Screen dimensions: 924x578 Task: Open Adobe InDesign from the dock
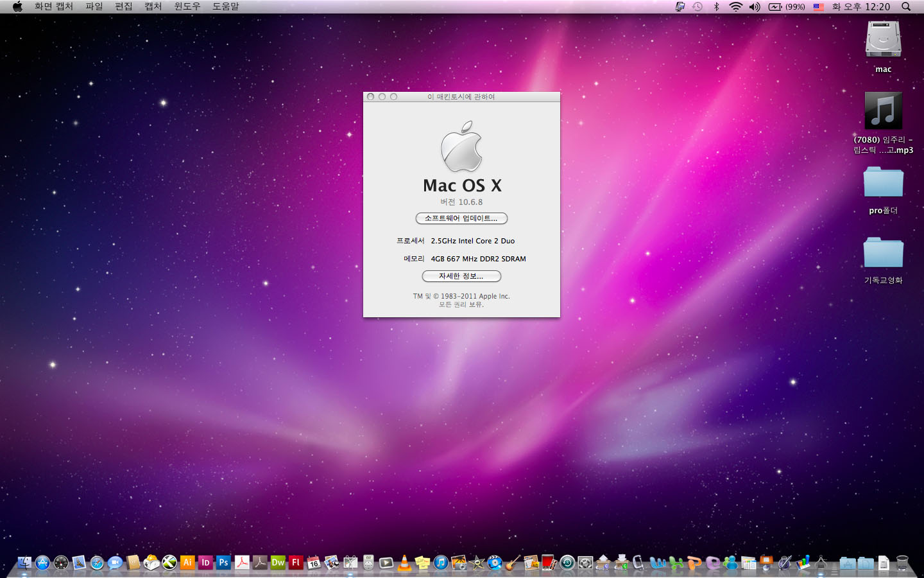(205, 563)
